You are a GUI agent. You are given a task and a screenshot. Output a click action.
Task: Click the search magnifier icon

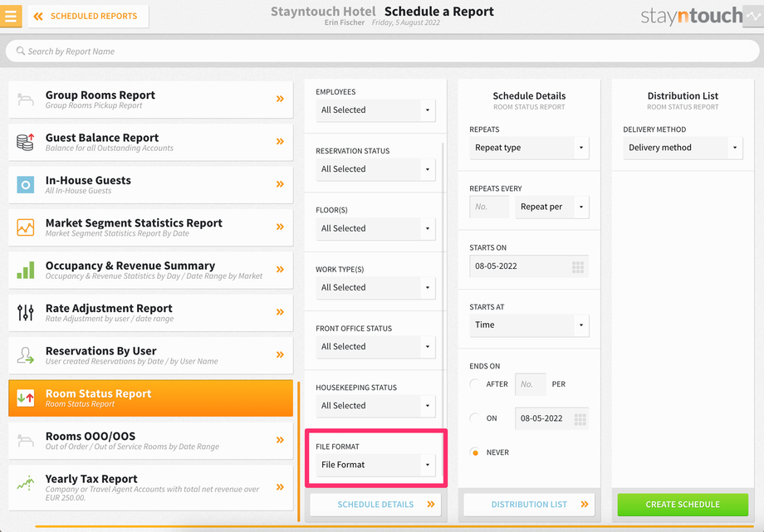(x=20, y=51)
